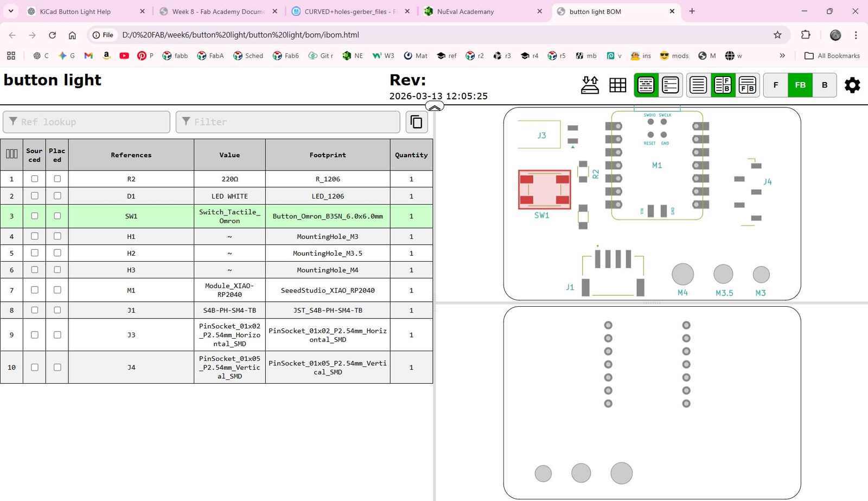Screen dimensions: 868x501
Task: Click the Ref lookup field
Action: pyautogui.click(x=86, y=122)
